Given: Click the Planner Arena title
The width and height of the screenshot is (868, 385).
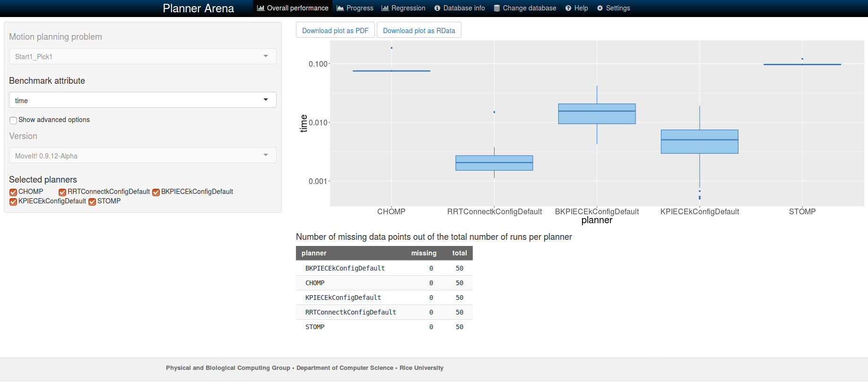Looking at the screenshot, I should coord(199,8).
